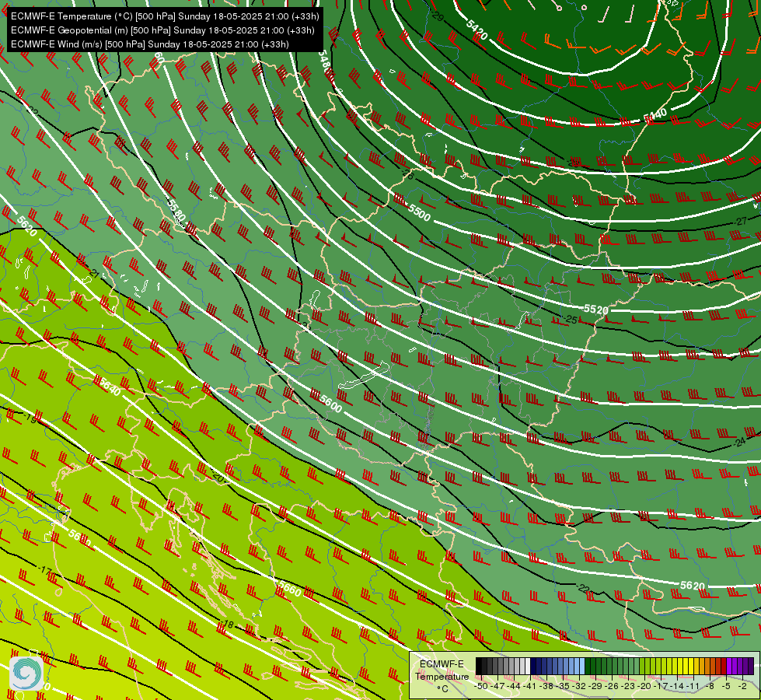The height and width of the screenshot is (700, 761).
Task: Click the '5500' geopotential contour label
Action: [x=419, y=213]
